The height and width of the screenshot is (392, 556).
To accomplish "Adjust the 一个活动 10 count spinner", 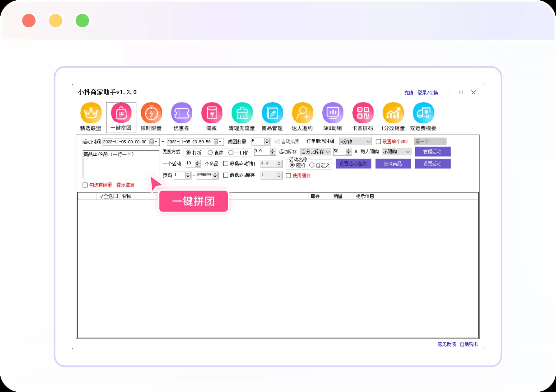I will (197, 164).
